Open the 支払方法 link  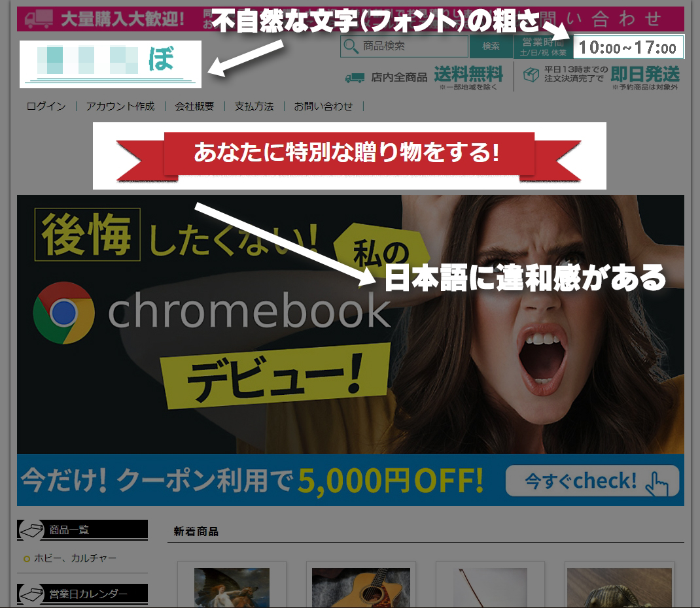[254, 106]
